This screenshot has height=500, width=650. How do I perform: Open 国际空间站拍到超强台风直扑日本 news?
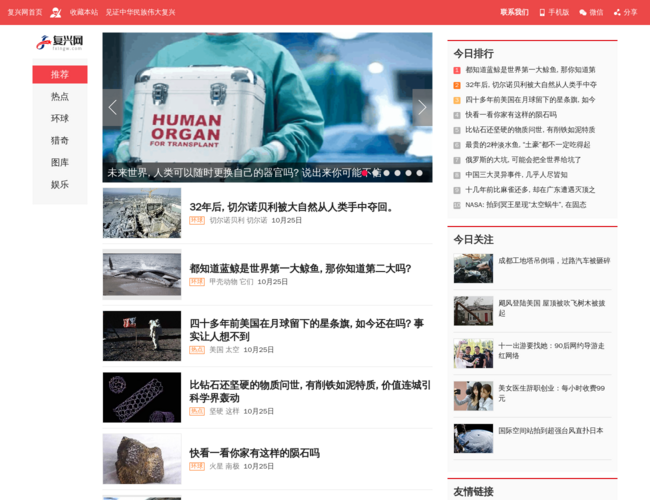click(551, 431)
